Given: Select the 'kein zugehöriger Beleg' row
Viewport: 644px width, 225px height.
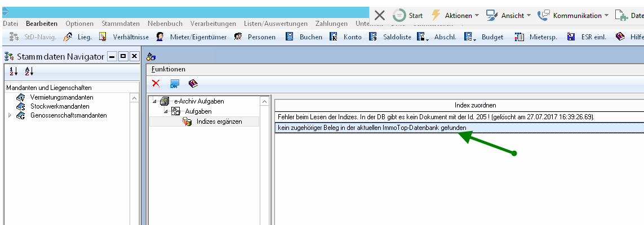Looking at the screenshot, I should pos(459,128).
